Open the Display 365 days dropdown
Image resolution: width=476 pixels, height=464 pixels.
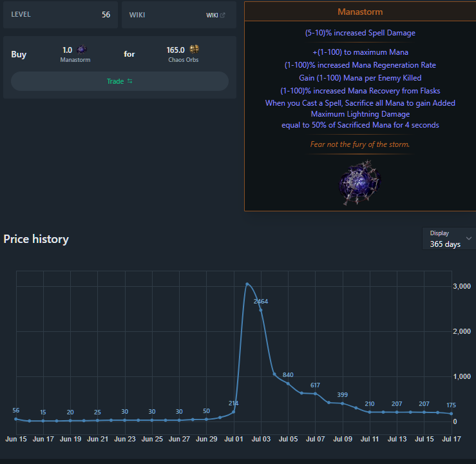point(449,238)
